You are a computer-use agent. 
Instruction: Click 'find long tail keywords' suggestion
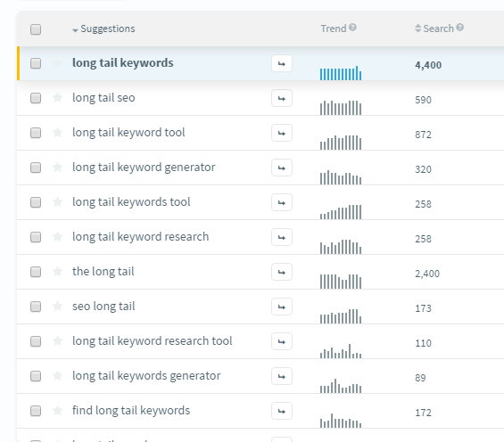pos(131,411)
